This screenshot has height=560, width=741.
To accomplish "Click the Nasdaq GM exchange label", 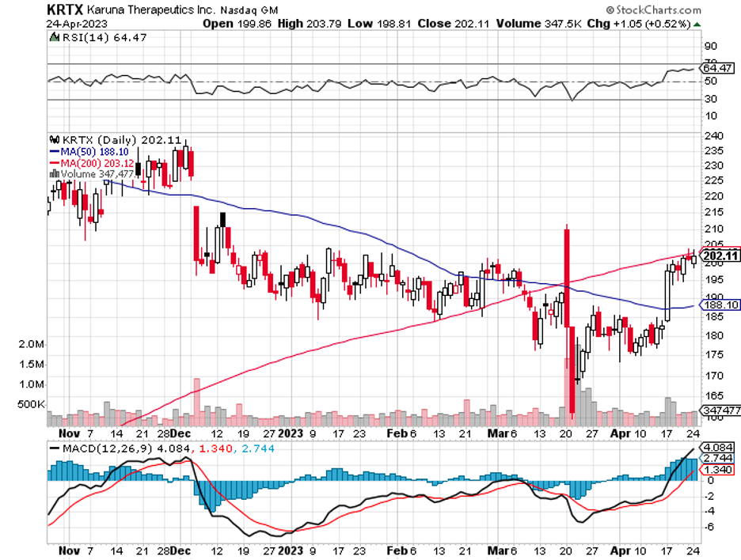I will (249, 10).
